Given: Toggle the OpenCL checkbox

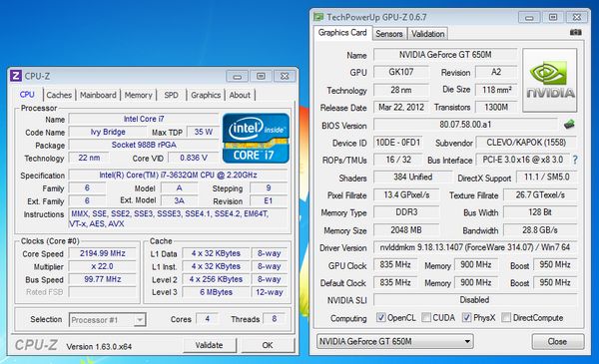Looking at the screenshot, I should click(380, 317).
